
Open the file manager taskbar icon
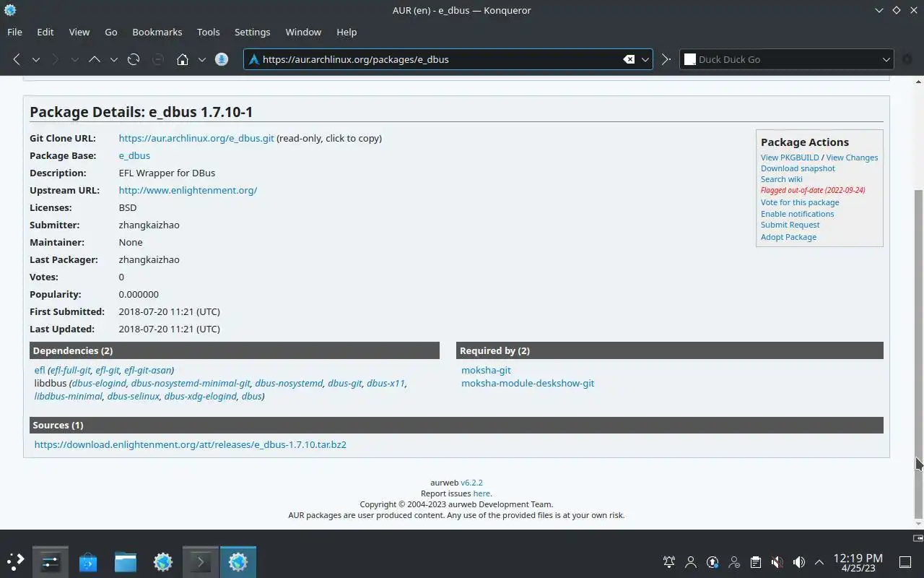click(x=125, y=561)
